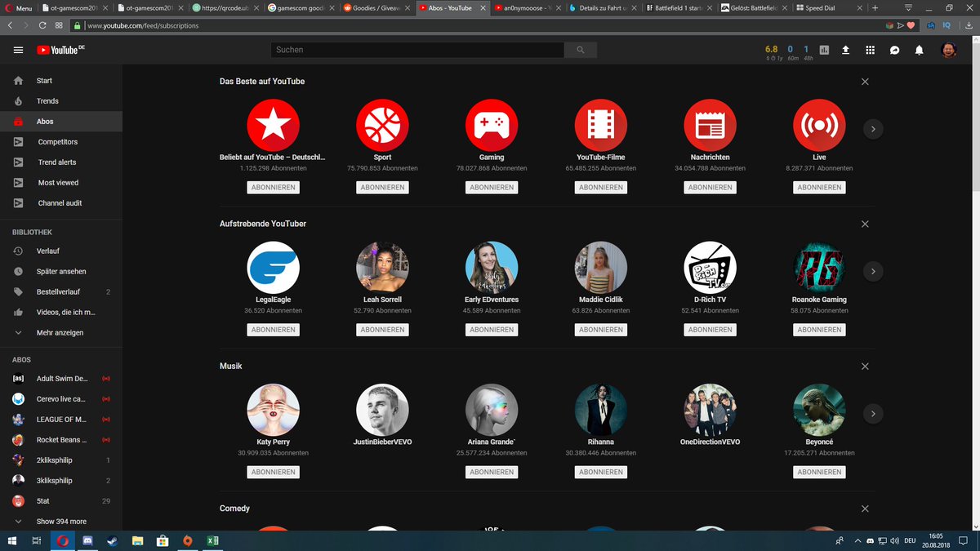Open Most viewed in the sidebar

tap(61, 183)
